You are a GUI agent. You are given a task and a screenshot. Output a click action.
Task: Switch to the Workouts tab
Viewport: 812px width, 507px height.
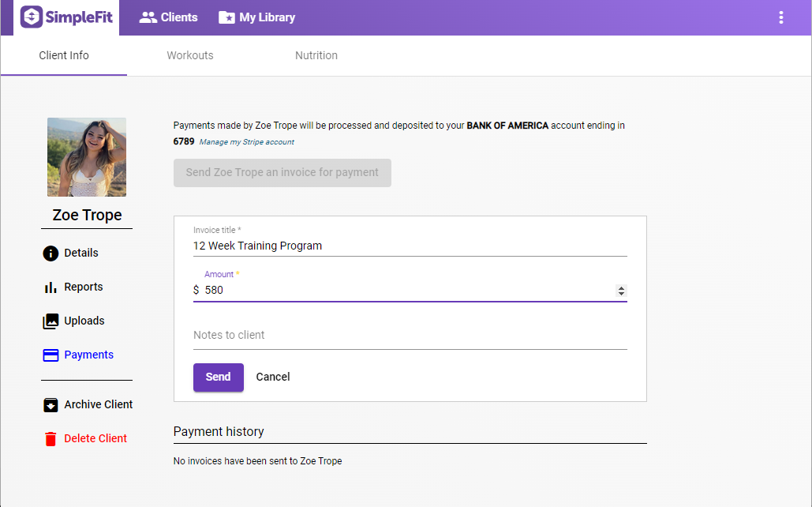pos(190,55)
